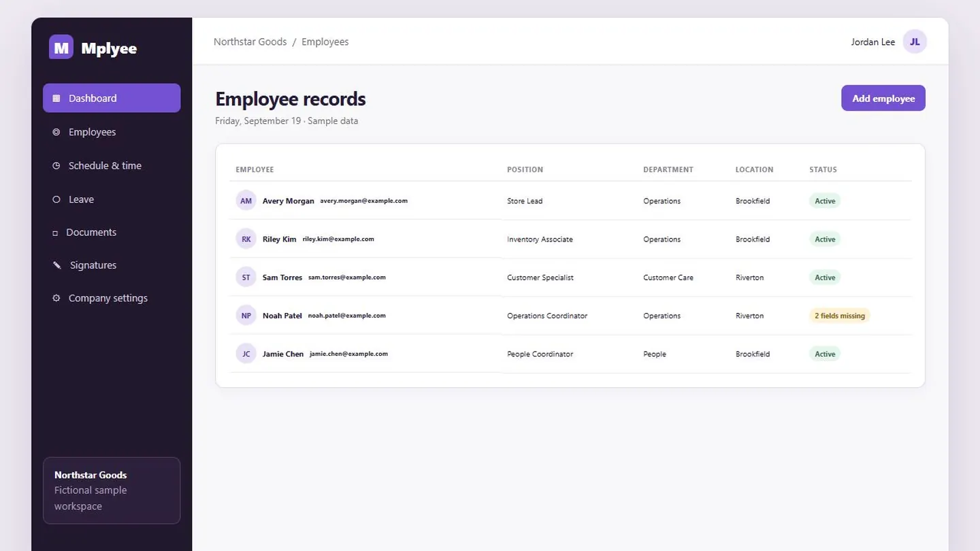Click the Customer Care department cell

[668, 278]
